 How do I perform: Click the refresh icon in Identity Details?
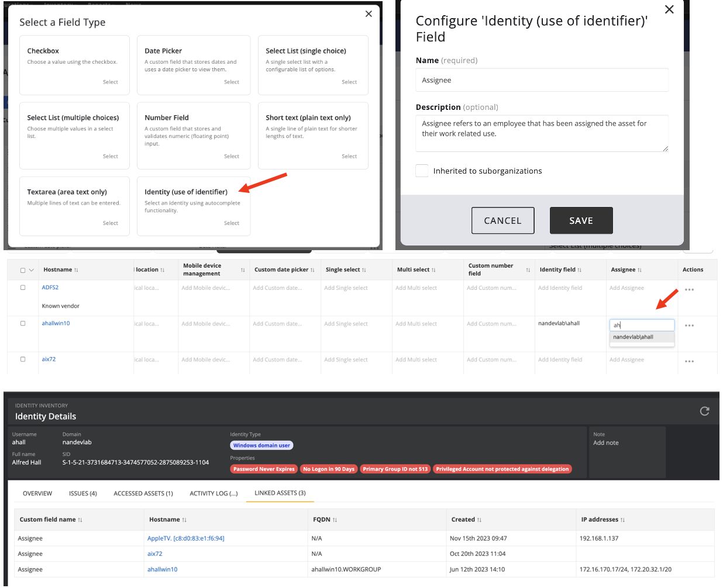pyautogui.click(x=704, y=411)
